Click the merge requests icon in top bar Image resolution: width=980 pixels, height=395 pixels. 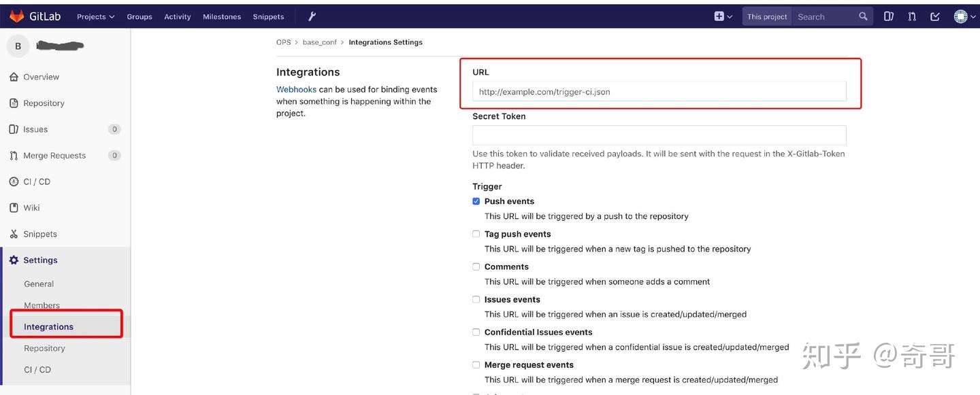(911, 16)
